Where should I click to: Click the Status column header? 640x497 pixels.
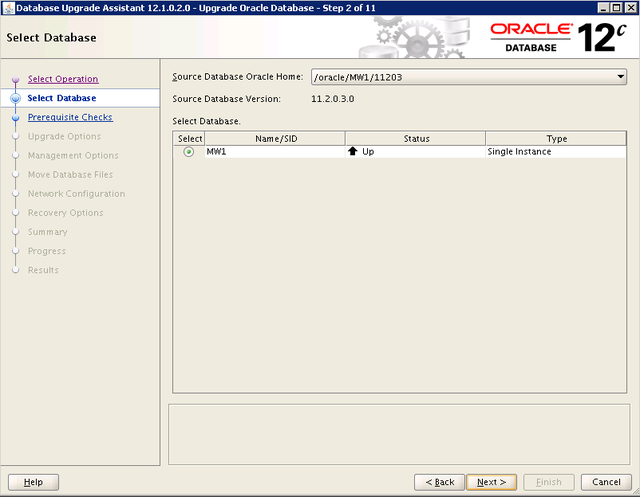pos(415,138)
